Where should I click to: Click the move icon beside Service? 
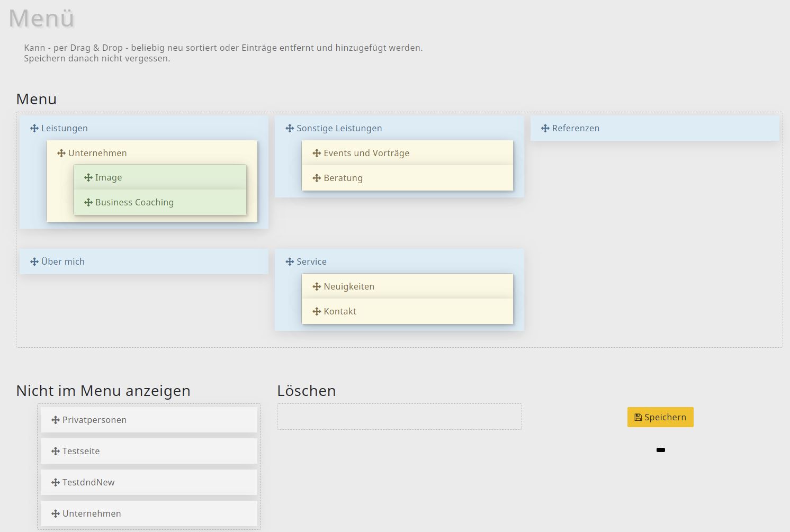(x=290, y=262)
